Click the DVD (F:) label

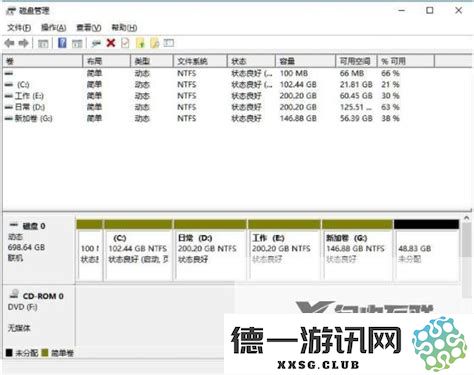point(23,307)
